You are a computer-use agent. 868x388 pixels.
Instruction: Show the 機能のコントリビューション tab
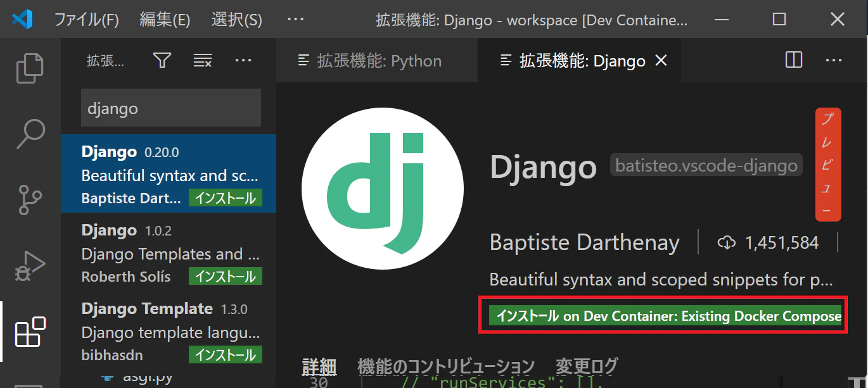446,366
